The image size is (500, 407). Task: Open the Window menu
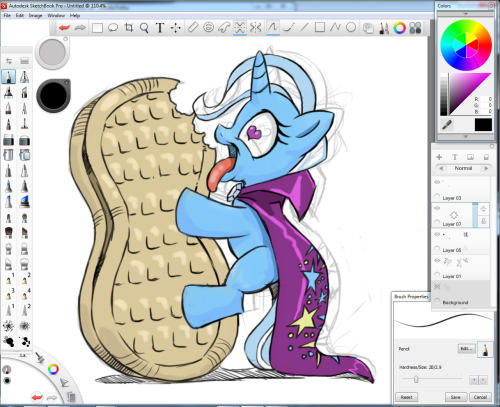tap(56, 16)
